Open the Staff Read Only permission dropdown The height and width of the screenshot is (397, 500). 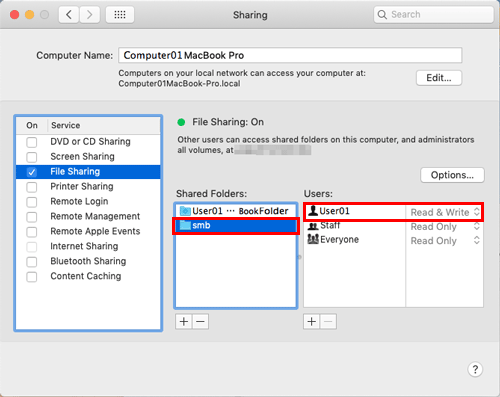(445, 227)
